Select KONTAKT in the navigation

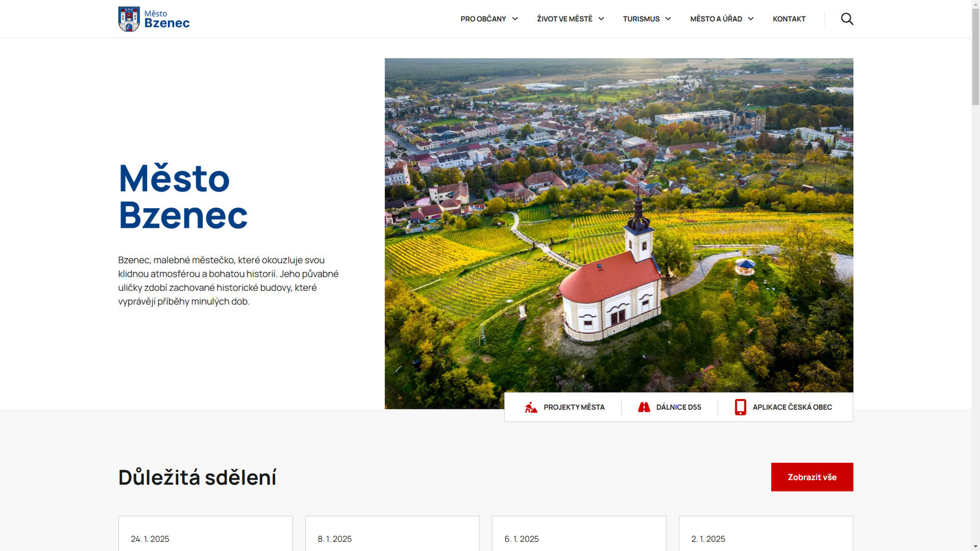[789, 18]
